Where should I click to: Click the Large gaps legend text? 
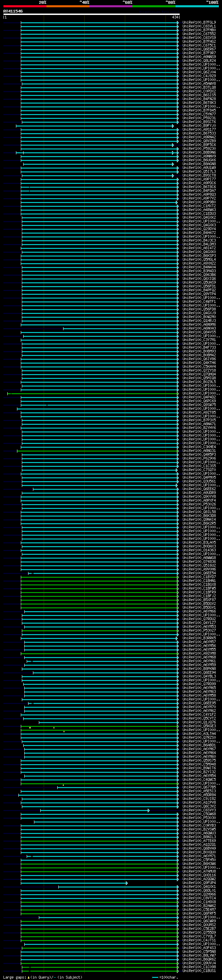[15, 977]
